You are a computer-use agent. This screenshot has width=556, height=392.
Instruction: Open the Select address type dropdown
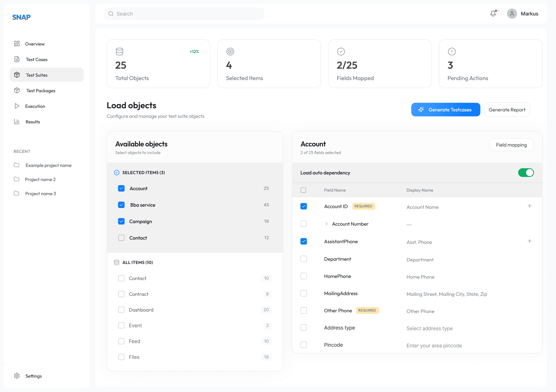430,328
